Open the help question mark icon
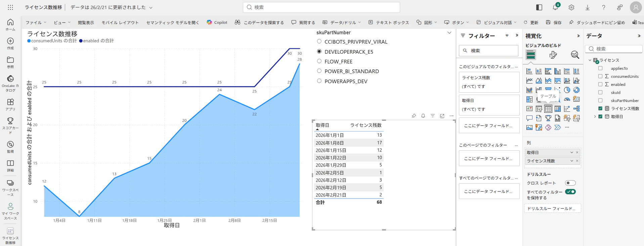This screenshot has width=644, height=246. (604, 7)
